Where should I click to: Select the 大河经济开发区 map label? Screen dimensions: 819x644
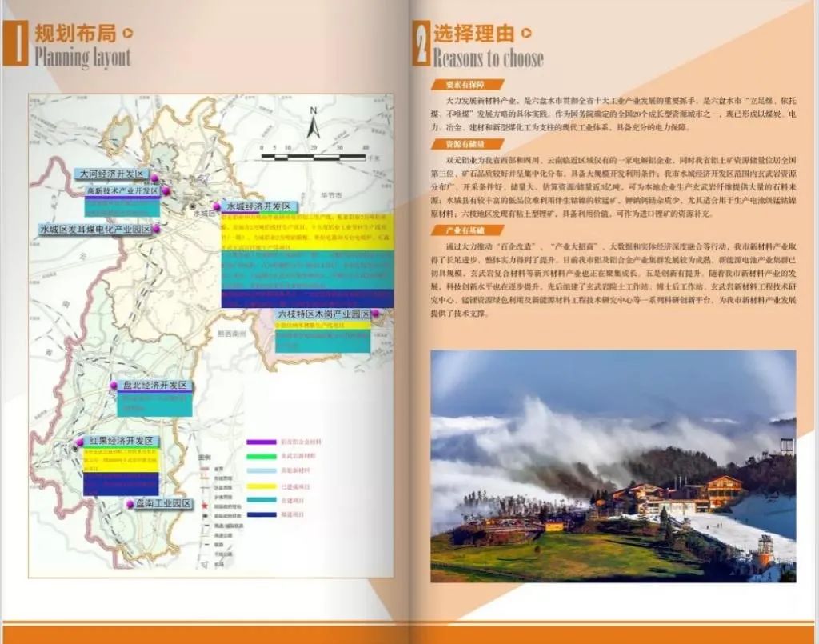pos(111,174)
